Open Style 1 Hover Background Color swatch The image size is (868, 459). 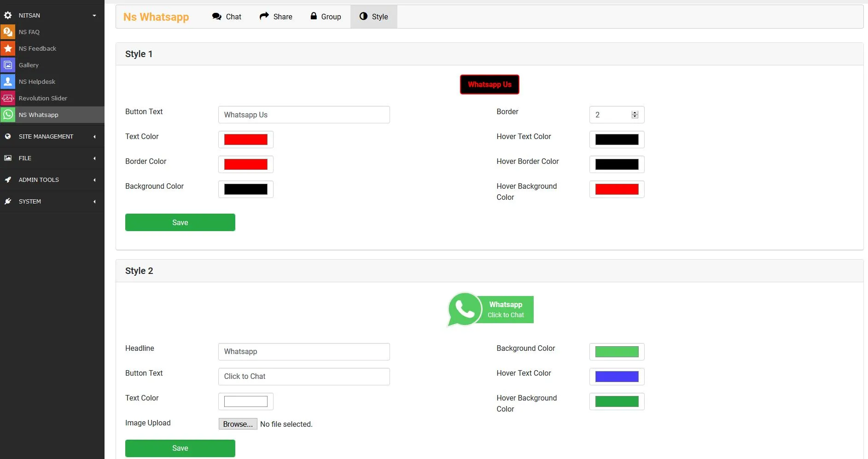point(617,189)
